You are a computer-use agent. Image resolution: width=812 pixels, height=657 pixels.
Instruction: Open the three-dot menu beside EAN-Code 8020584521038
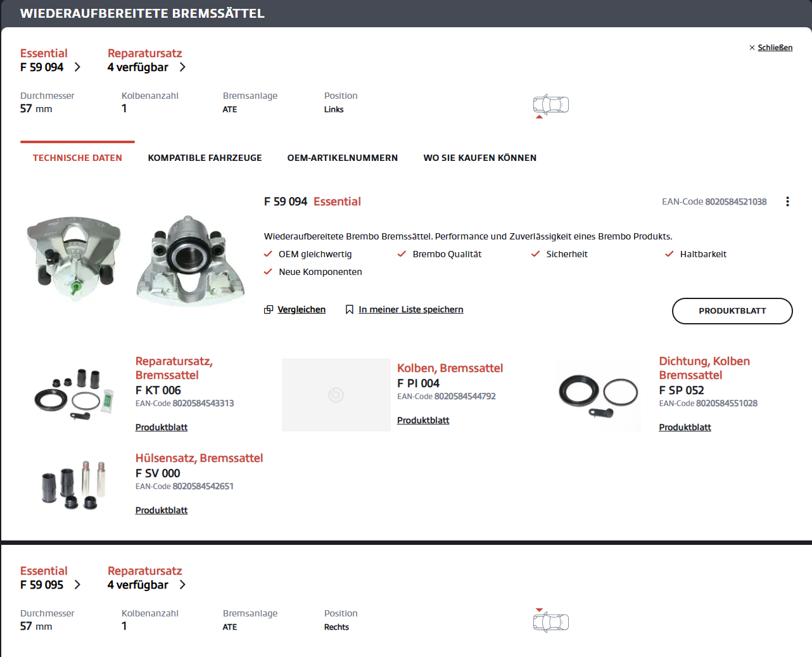[787, 201]
